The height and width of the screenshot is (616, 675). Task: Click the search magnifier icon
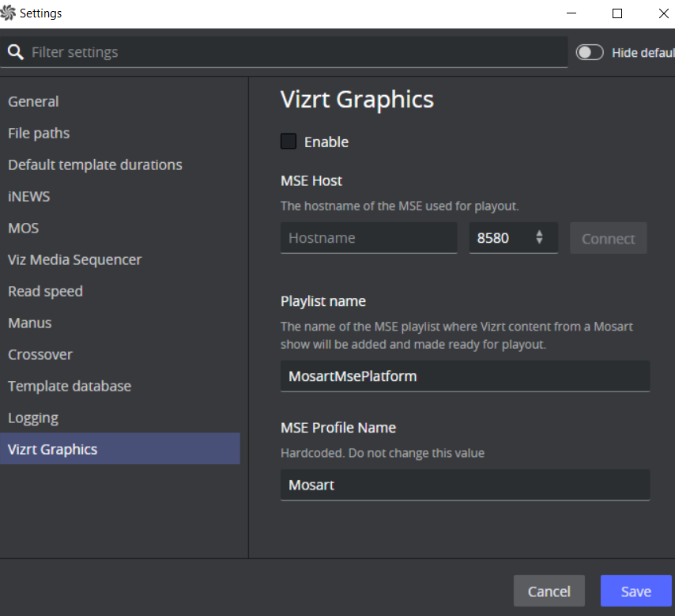(16, 53)
